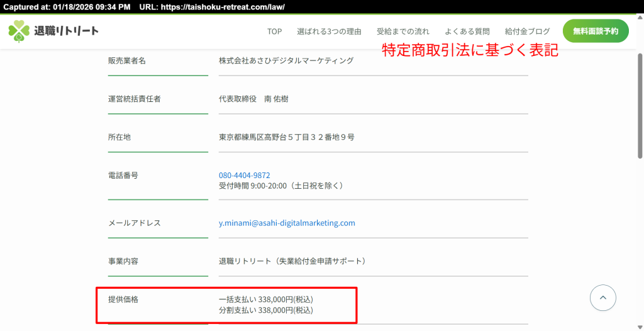Open 給付金ブログ menu link
The image size is (644, 331).
pyautogui.click(x=528, y=31)
